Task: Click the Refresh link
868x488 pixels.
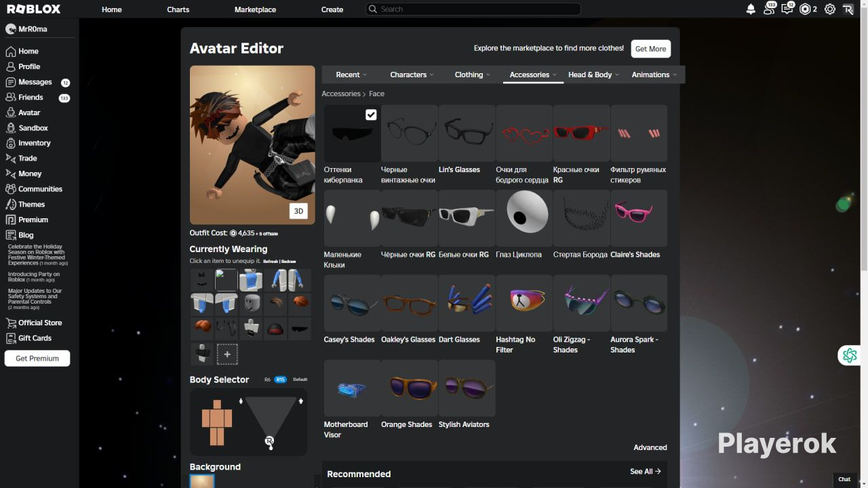Action: (x=271, y=261)
